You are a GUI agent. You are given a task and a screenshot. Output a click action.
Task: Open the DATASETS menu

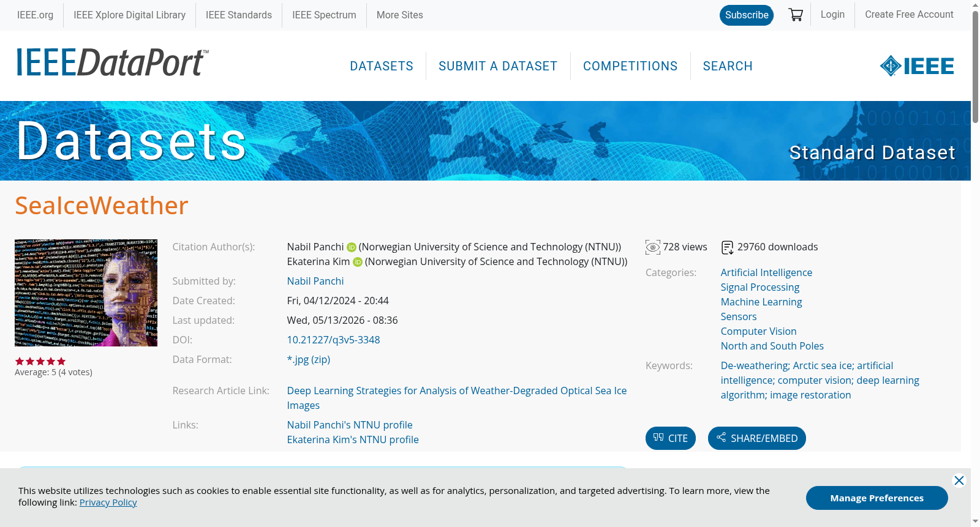382,66
